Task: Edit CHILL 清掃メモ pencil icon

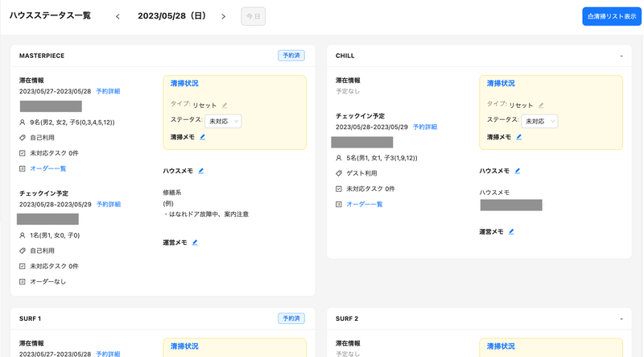Action: tap(518, 137)
